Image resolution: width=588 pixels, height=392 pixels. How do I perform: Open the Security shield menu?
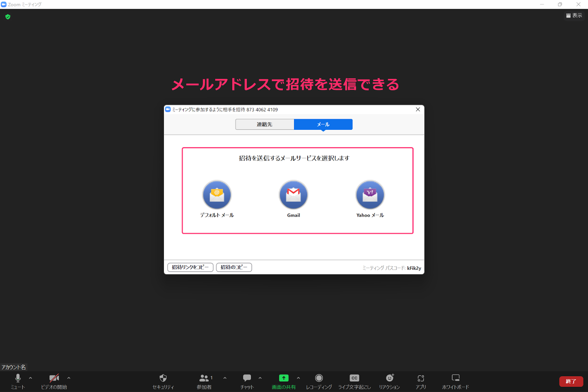163,381
